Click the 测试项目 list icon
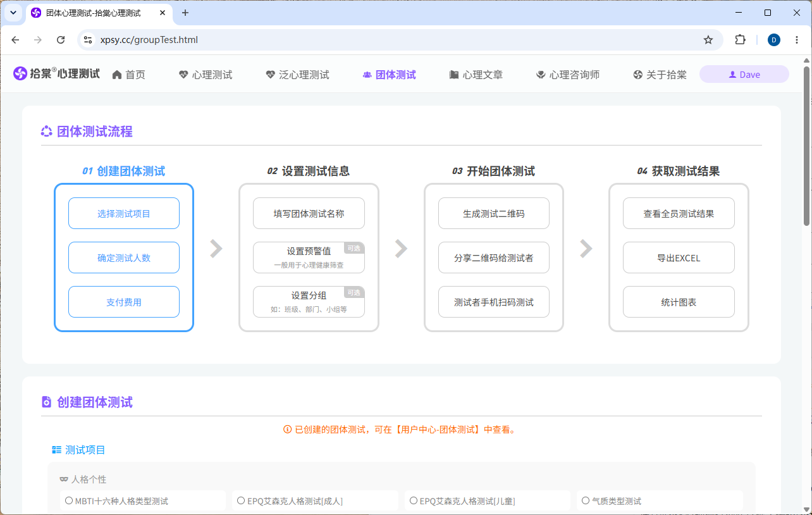812x515 pixels. [x=57, y=450]
